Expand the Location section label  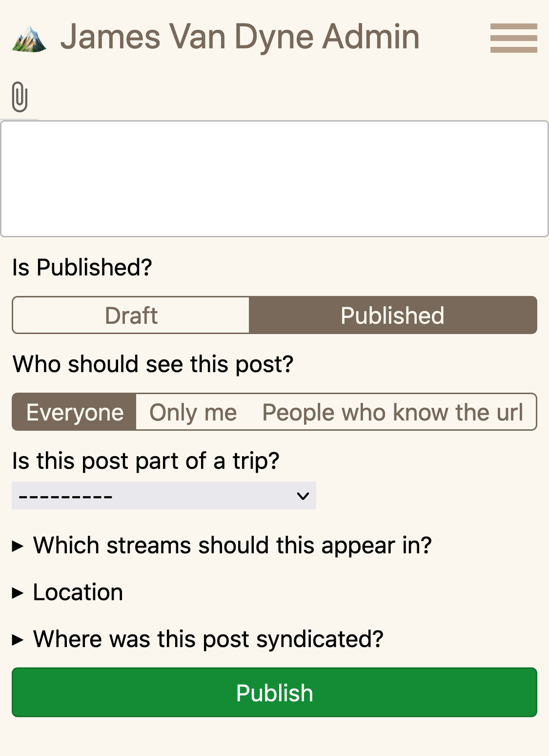tap(78, 592)
